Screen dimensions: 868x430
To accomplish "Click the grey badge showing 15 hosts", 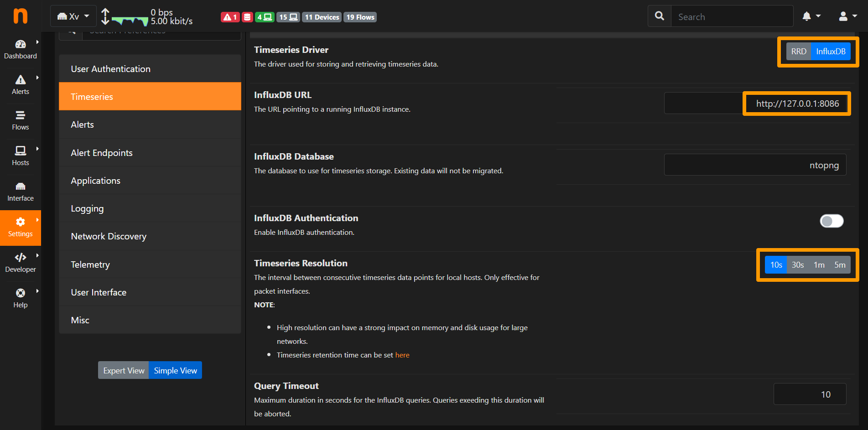I will [x=289, y=17].
